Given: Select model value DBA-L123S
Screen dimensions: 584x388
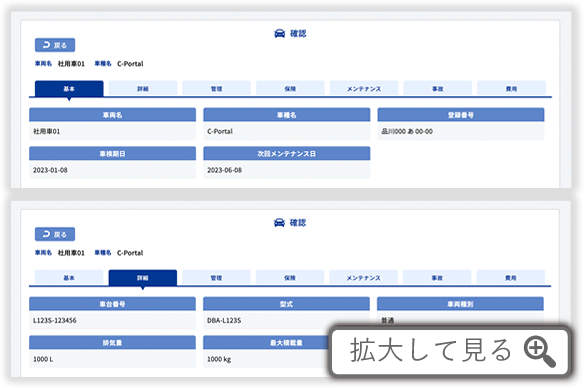Looking at the screenshot, I should (x=224, y=321).
